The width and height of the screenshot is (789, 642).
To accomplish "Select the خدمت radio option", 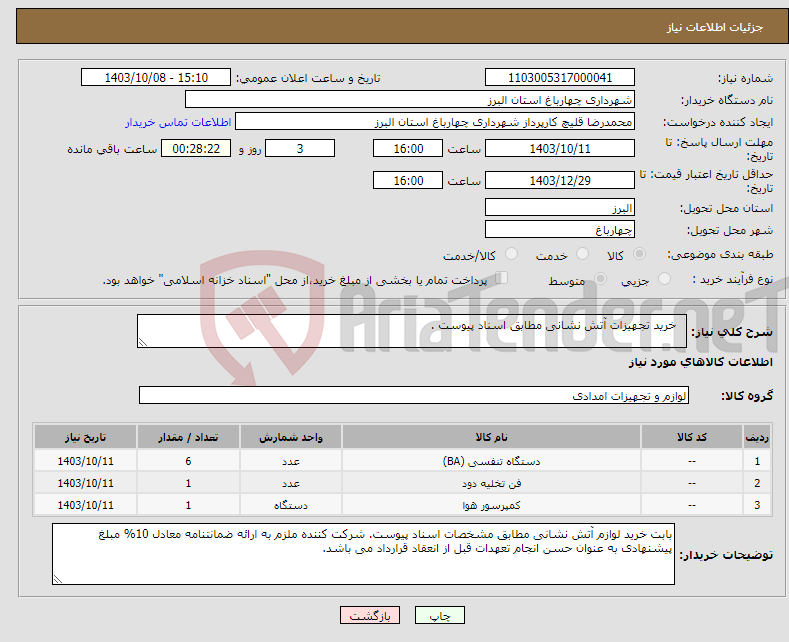I will click(x=582, y=254).
